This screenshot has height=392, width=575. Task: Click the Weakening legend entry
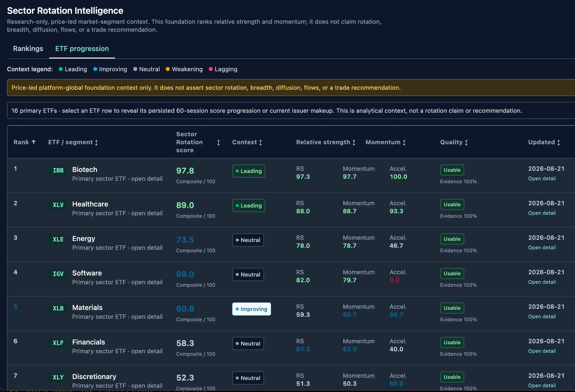184,69
